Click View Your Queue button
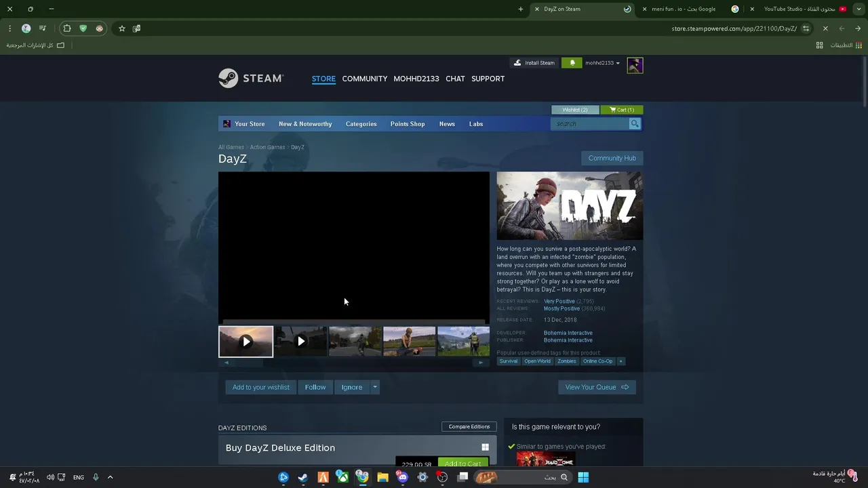This screenshot has height=488, width=868. (x=597, y=387)
